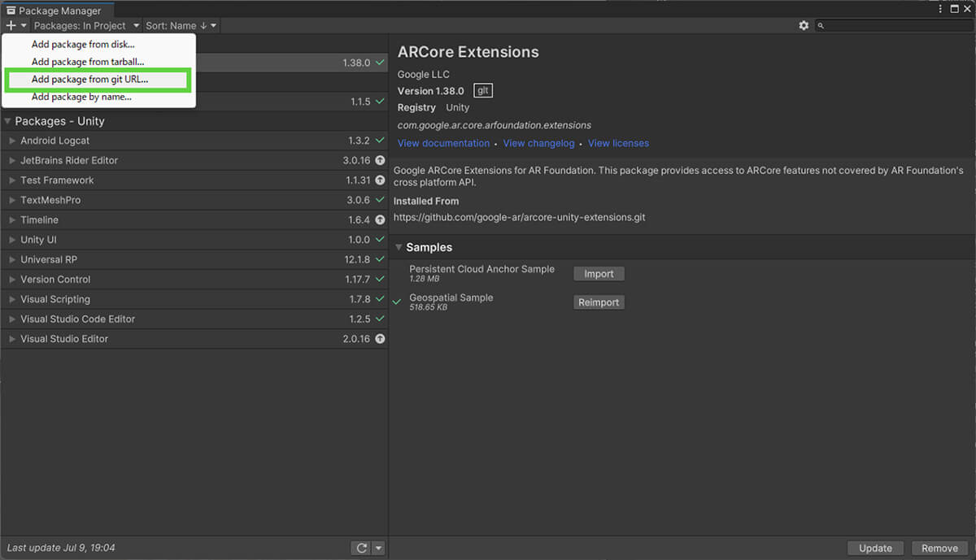This screenshot has height=560, width=976.
Task: Click the installed-from GitHub URL text
Action: pos(519,218)
